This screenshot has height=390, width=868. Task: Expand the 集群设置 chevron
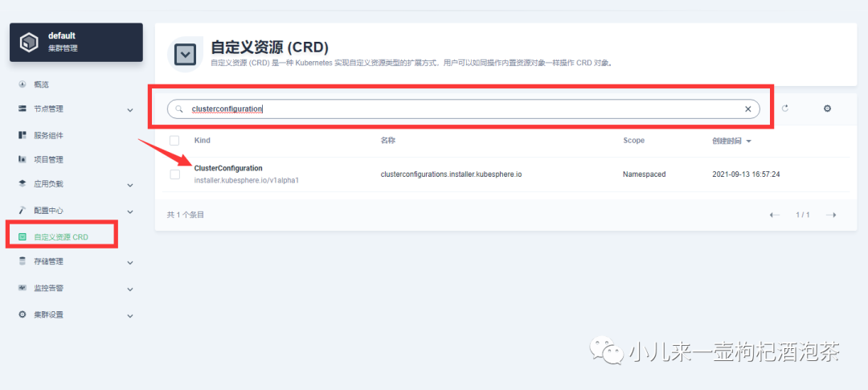point(130,316)
